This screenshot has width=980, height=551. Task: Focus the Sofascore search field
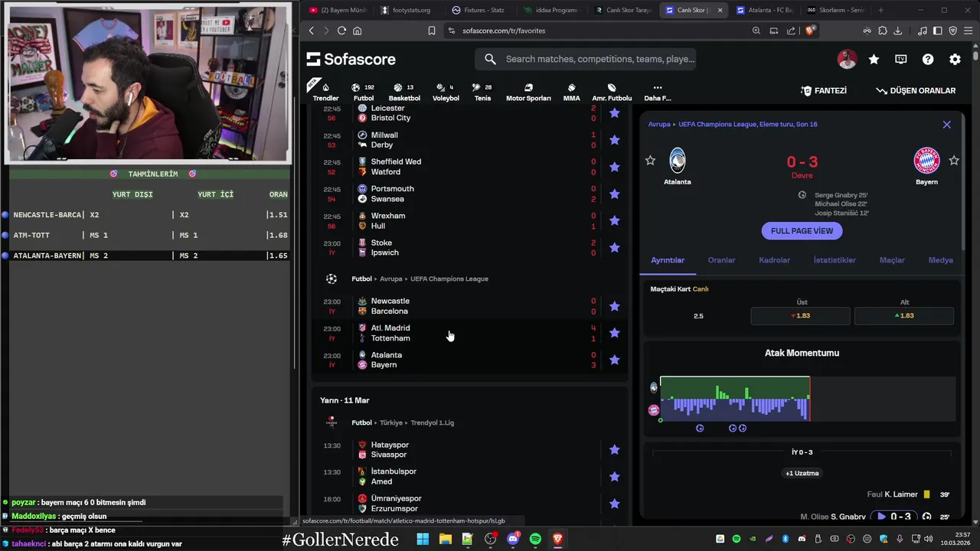point(585,59)
